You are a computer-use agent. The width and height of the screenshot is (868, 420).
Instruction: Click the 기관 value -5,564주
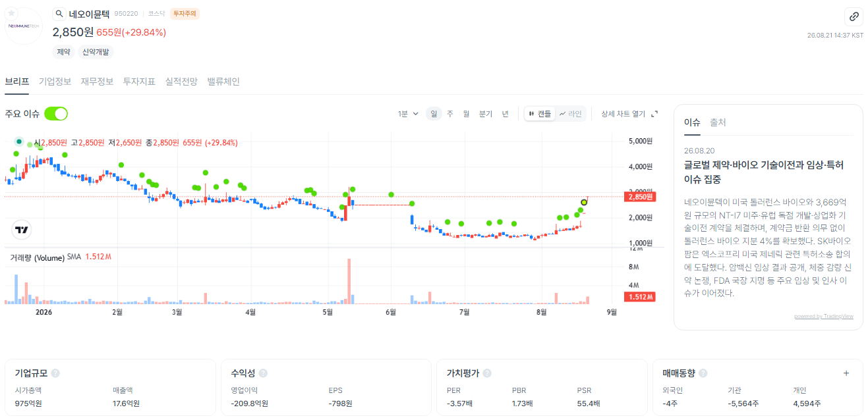point(743,403)
